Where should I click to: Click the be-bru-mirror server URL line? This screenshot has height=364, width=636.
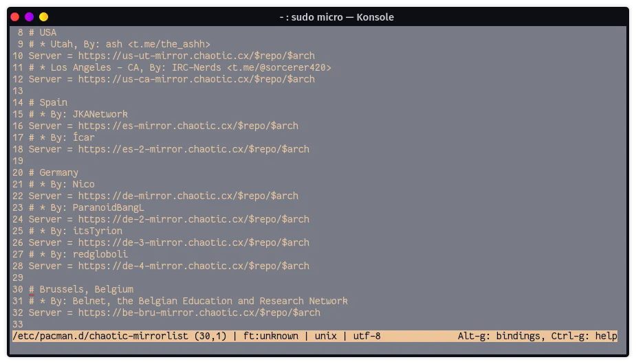pos(175,313)
